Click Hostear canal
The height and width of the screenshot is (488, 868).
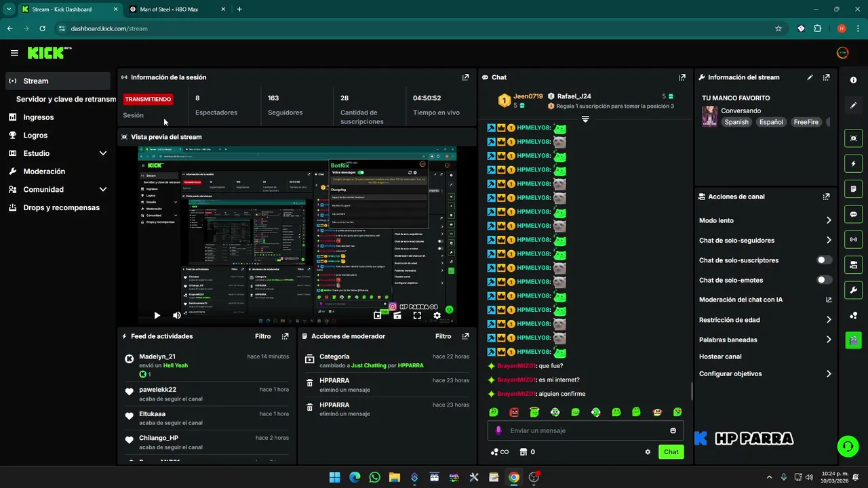point(720,357)
